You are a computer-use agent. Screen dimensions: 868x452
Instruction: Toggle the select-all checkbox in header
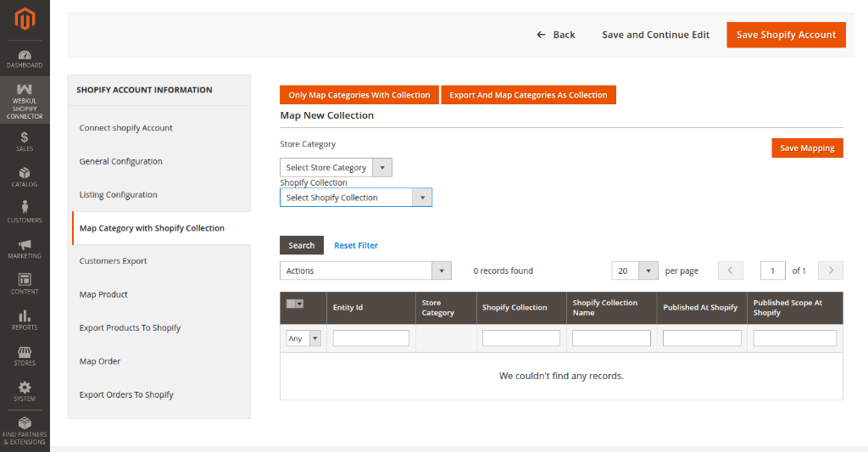[294, 304]
